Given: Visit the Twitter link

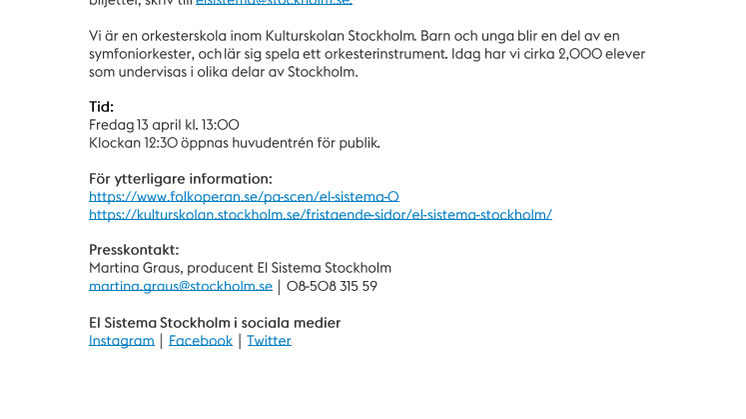Looking at the screenshot, I should (x=269, y=341).
